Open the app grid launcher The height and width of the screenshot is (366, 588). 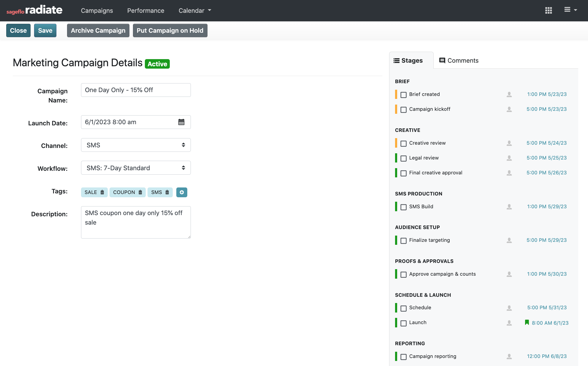coord(549,10)
